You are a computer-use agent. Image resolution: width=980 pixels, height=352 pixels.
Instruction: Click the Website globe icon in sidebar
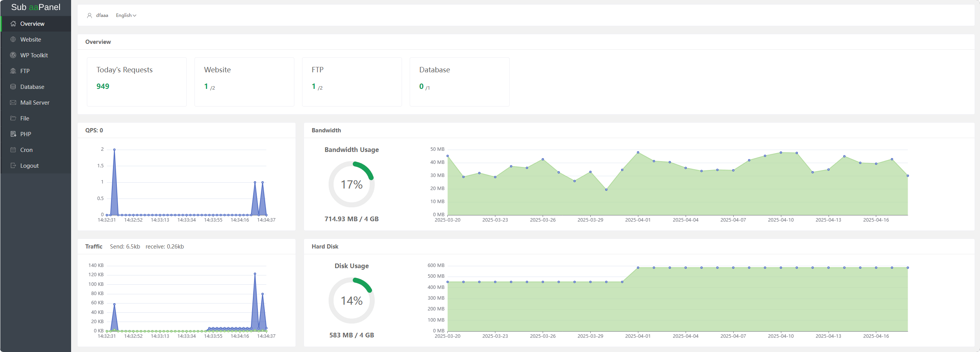13,40
